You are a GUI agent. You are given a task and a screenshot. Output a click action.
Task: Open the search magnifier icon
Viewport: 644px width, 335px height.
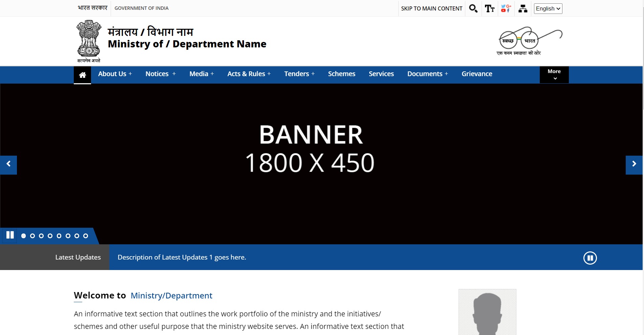point(473,8)
